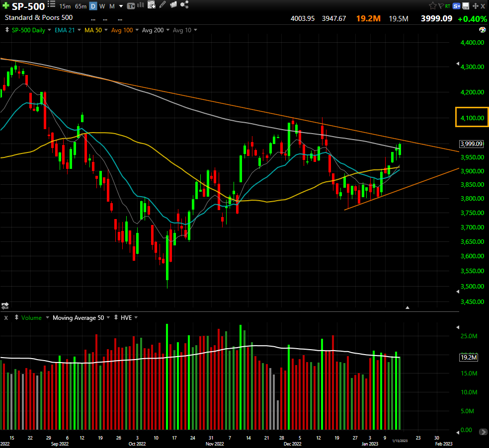Screen dimensions: 489x448
Task: Click the small up triangle above the volume pane
Action: (x=407, y=307)
